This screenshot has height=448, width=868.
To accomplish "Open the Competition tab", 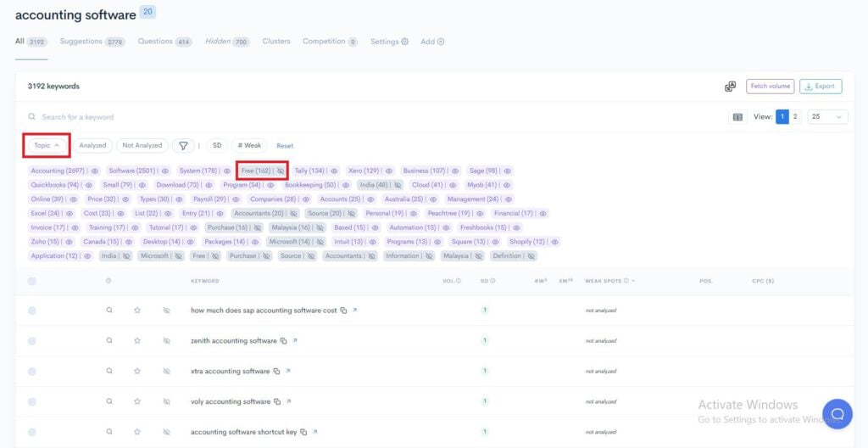I will point(330,42).
